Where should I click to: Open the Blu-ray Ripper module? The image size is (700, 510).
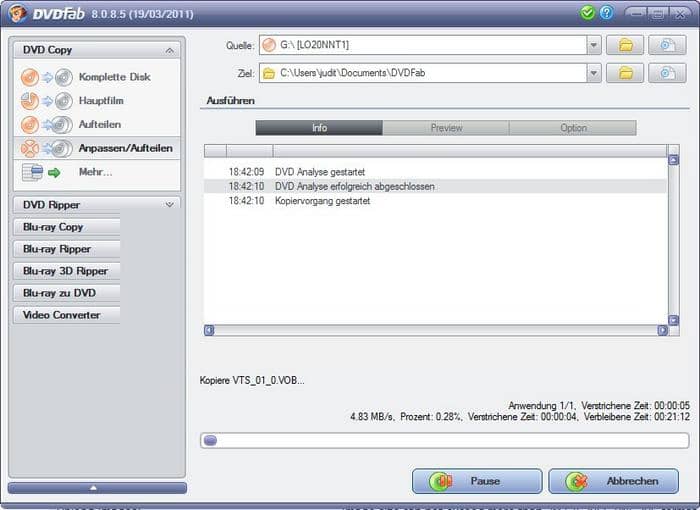(67, 249)
